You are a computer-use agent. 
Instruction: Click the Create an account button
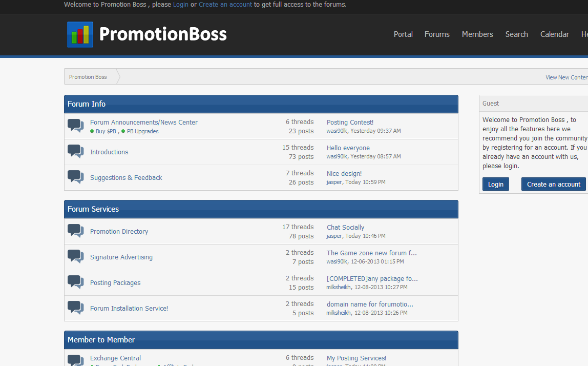[553, 184]
